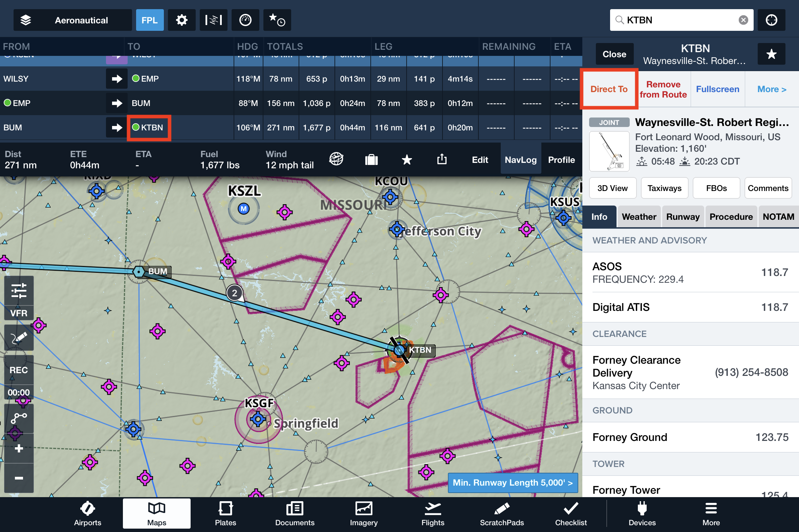Switch to the Procedure tab
This screenshot has height=532, width=799.
pos(731,216)
